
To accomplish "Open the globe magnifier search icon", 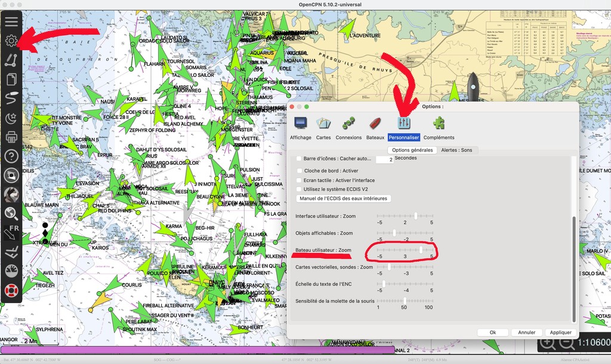I will 11,213.
